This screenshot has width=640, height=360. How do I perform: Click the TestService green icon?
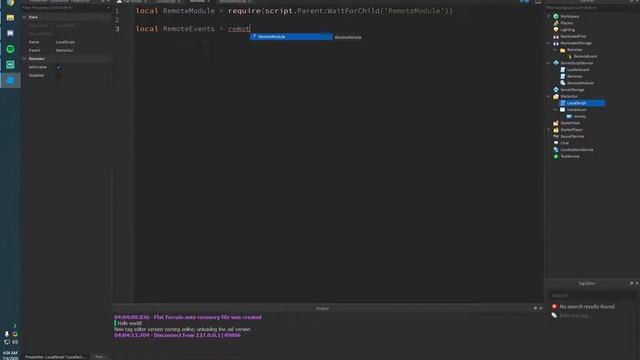point(556,156)
